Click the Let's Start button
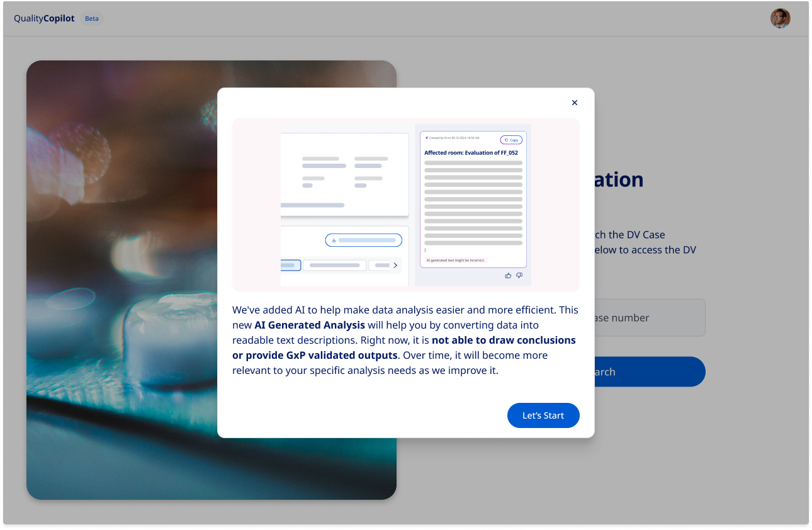The width and height of the screenshot is (812, 530). click(543, 415)
